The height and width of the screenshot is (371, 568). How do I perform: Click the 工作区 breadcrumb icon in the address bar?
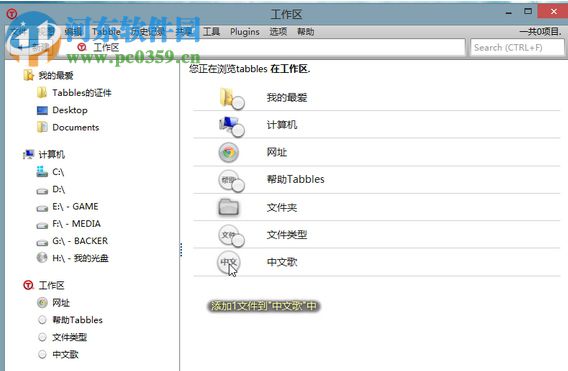click(x=82, y=47)
